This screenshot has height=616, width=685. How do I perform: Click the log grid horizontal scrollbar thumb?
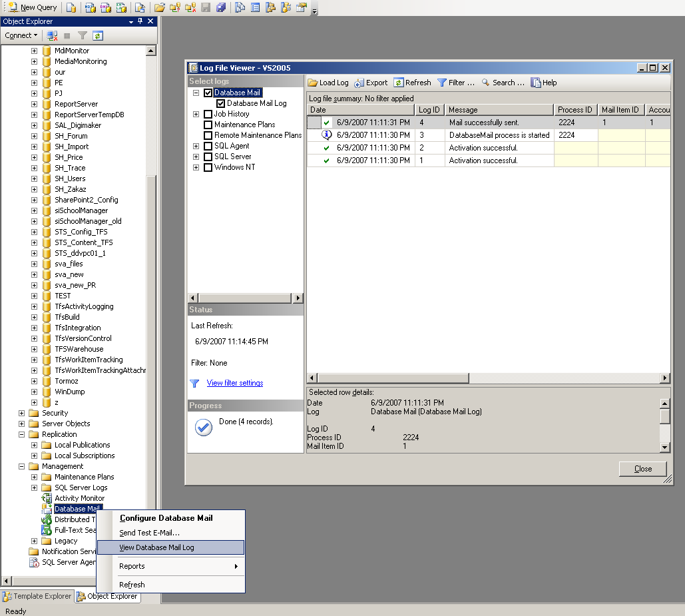(393, 378)
